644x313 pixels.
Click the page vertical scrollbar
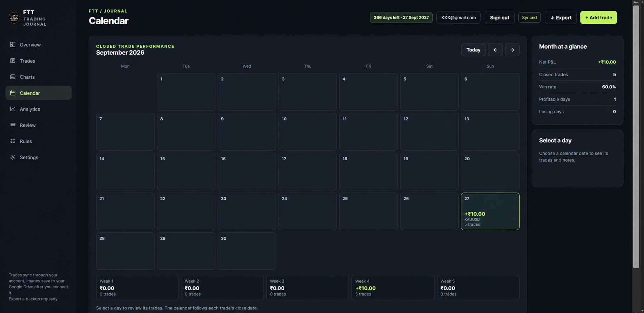636,136
